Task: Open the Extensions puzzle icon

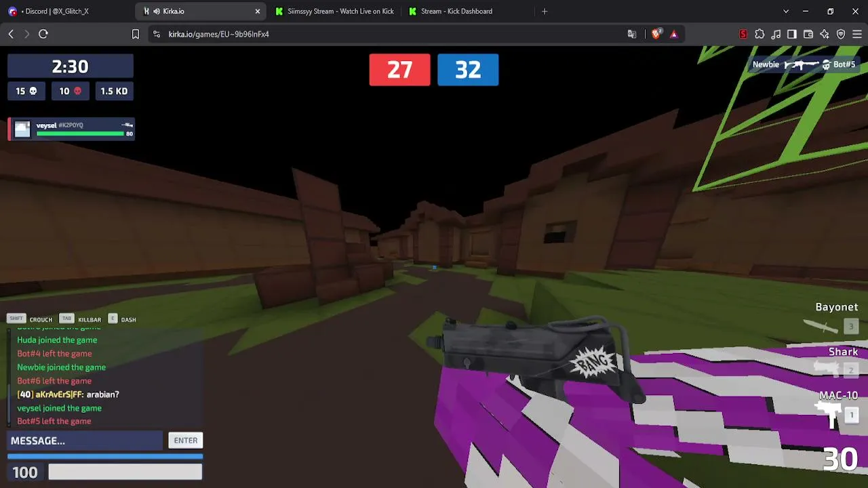Action: click(759, 34)
